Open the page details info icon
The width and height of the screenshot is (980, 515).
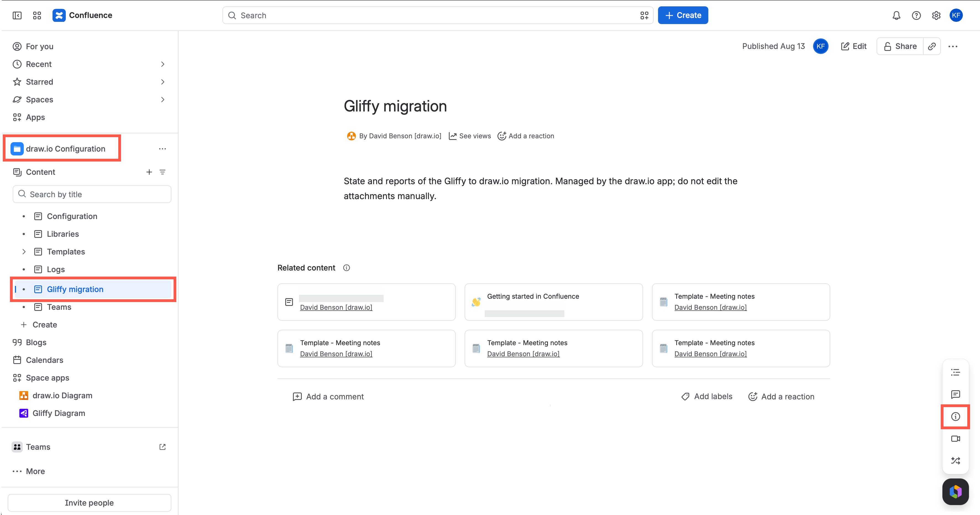(x=955, y=417)
